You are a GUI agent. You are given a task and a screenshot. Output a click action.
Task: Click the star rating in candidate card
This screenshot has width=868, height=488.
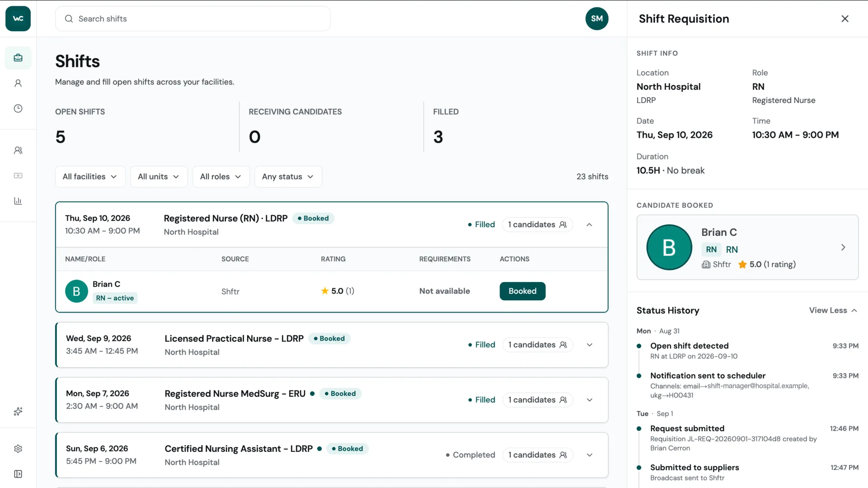[742, 265]
